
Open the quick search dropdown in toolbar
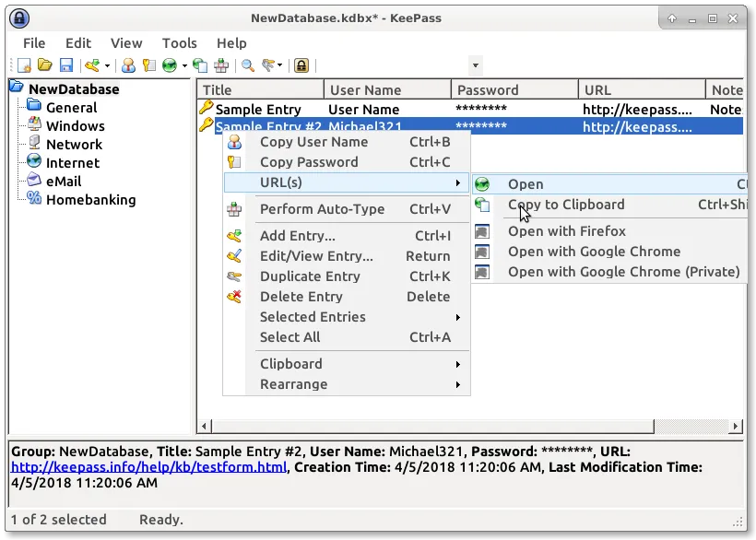[475, 65]
